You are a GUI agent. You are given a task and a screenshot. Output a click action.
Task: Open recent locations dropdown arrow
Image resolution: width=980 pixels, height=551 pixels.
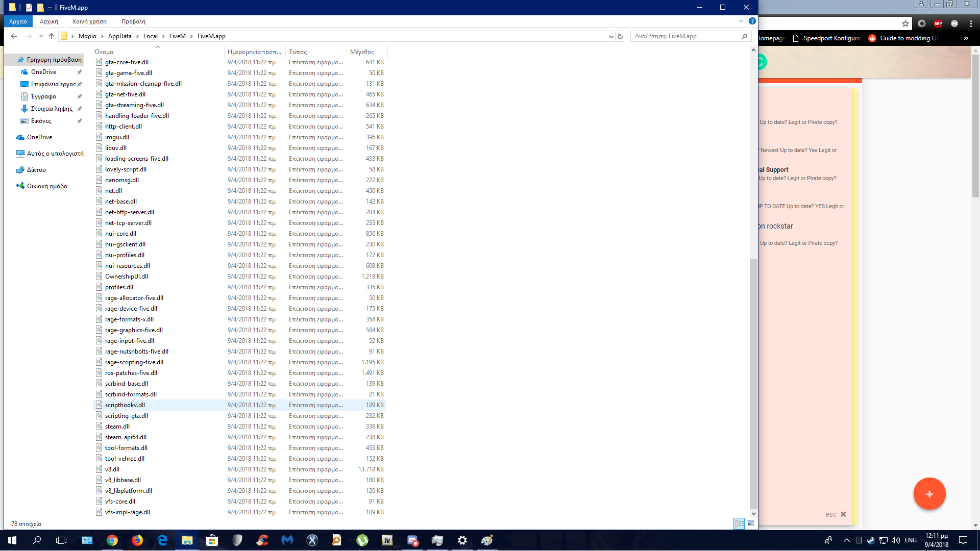click(41, 36)
